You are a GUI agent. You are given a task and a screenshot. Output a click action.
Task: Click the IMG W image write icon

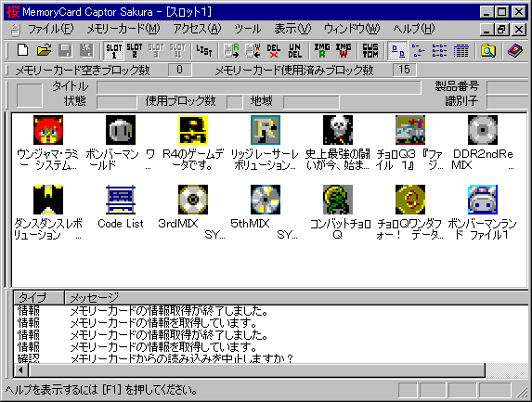coord(343,50)
